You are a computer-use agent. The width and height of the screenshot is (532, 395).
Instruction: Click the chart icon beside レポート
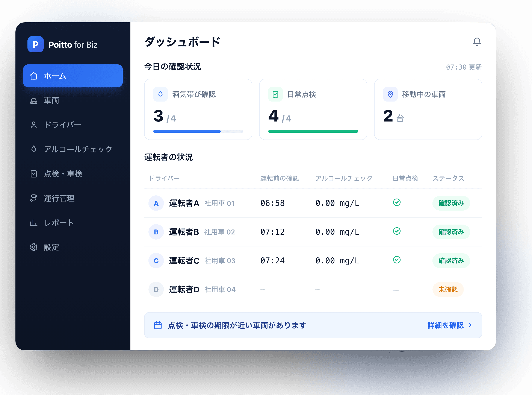click(x=34, y=223)
